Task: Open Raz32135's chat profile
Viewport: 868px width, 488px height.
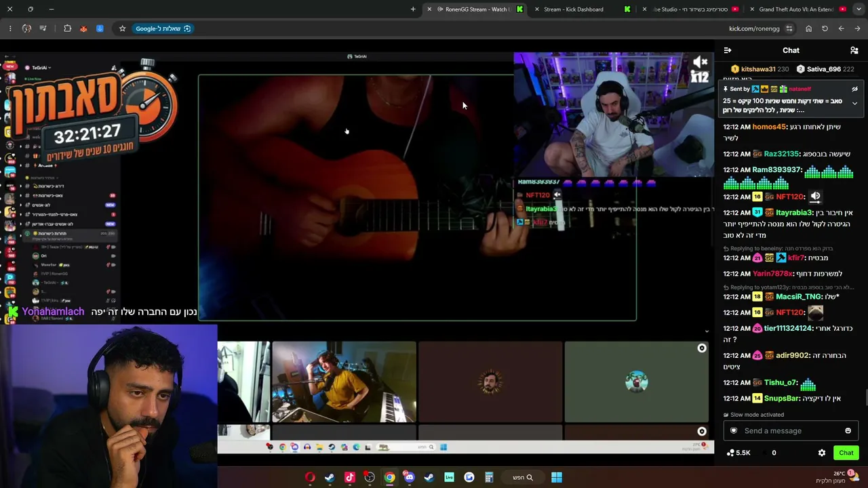Action: coord(781,154)
